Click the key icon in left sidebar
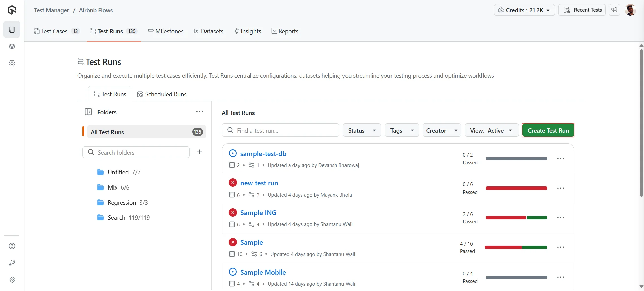The image size is (644, 291). pyautogui.click(x=12, y=263)
